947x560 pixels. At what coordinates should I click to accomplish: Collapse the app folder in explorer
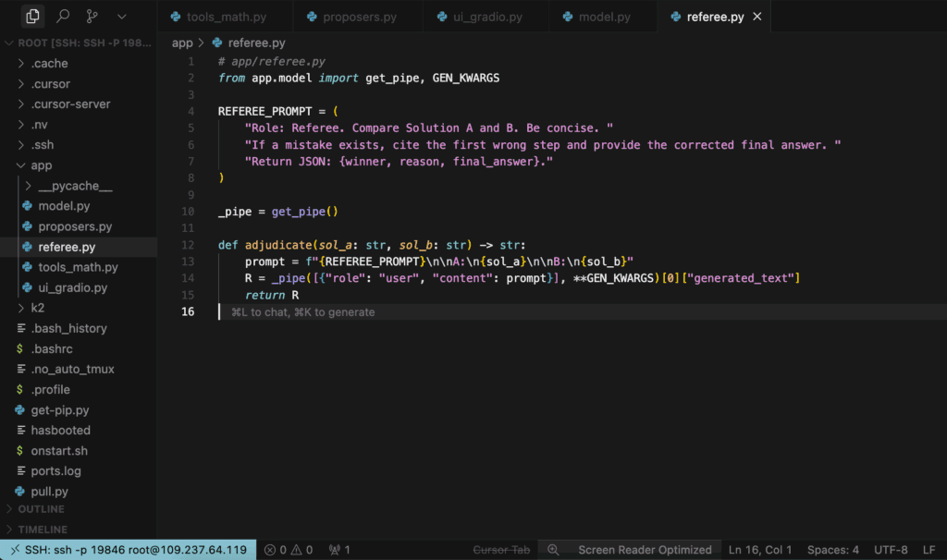41,165
